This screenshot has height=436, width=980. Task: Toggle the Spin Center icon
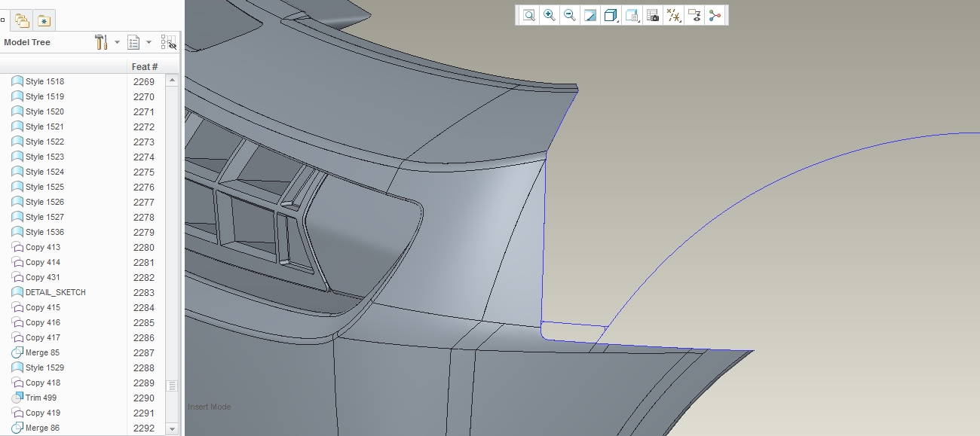[x=715, y=15]
